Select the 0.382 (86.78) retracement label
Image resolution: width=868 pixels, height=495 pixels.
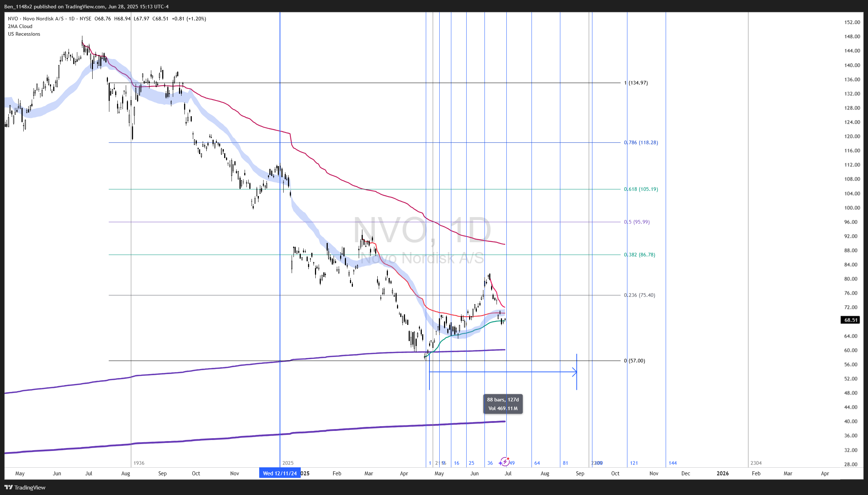click(x=639, y=255)
